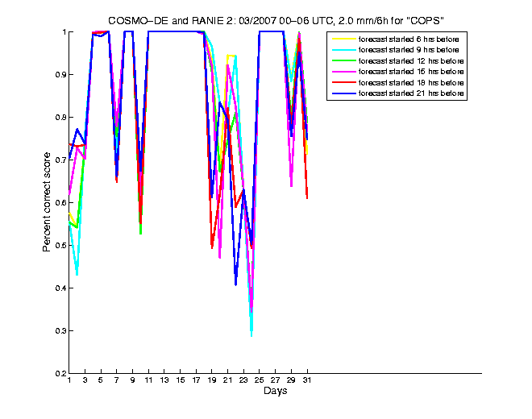This screenshot has width=532, height=419.
Task: Click x-axis day tick label 9
Action: [133, 380]
